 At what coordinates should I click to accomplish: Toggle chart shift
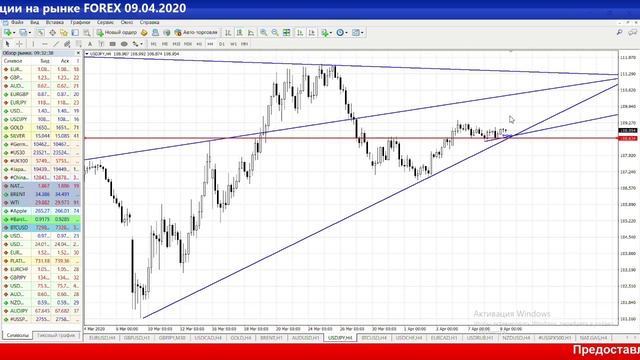311,32
